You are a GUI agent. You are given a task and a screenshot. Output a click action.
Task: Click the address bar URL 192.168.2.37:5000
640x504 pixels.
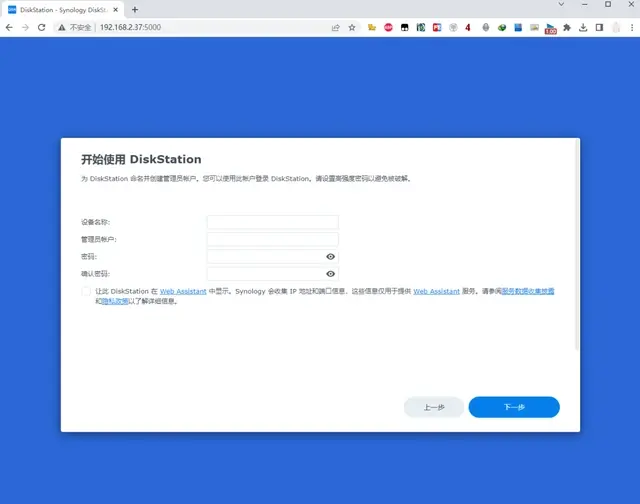[130, 27]
